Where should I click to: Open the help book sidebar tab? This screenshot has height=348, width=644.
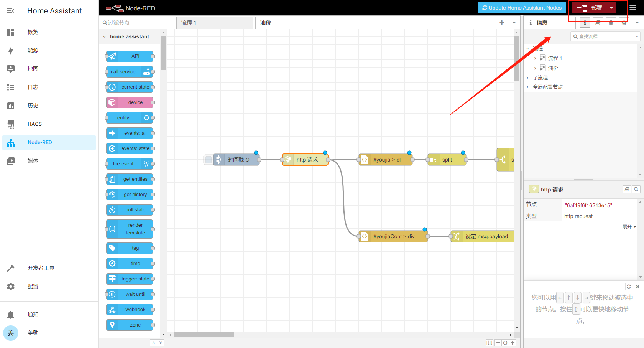click(598, 23)
